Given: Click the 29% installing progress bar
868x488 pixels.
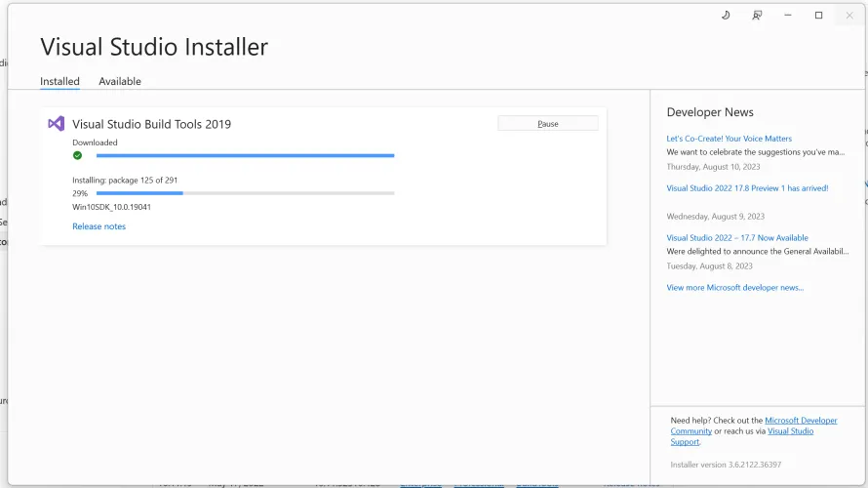Looking at the screenshot, I should point(245,193).
